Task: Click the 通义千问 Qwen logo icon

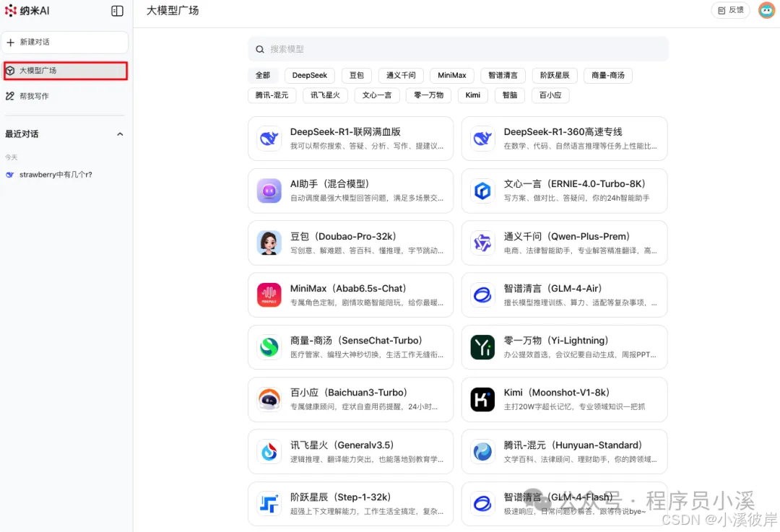Action: 482,243
